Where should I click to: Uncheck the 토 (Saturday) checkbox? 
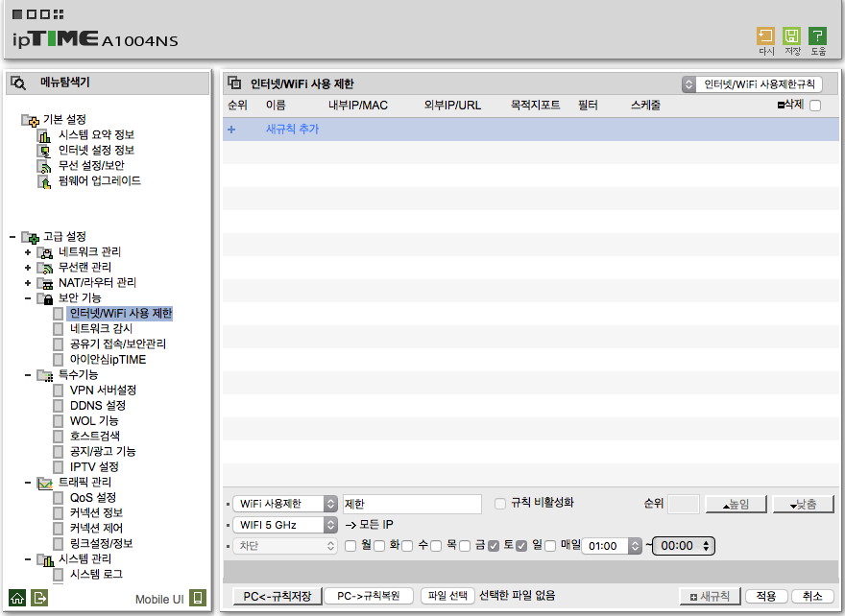tap(494, 546)
